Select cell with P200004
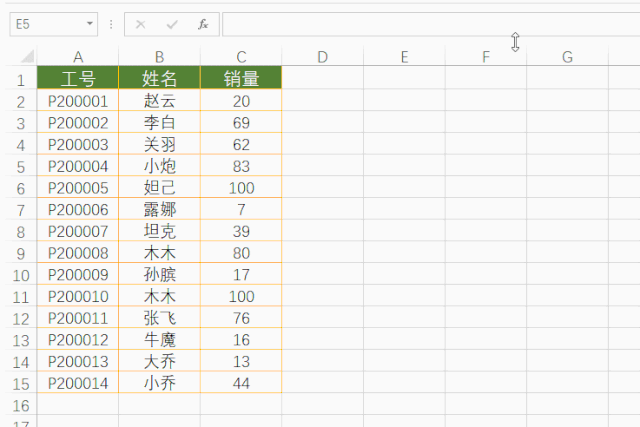640x427 pixels. coord(78,165)
